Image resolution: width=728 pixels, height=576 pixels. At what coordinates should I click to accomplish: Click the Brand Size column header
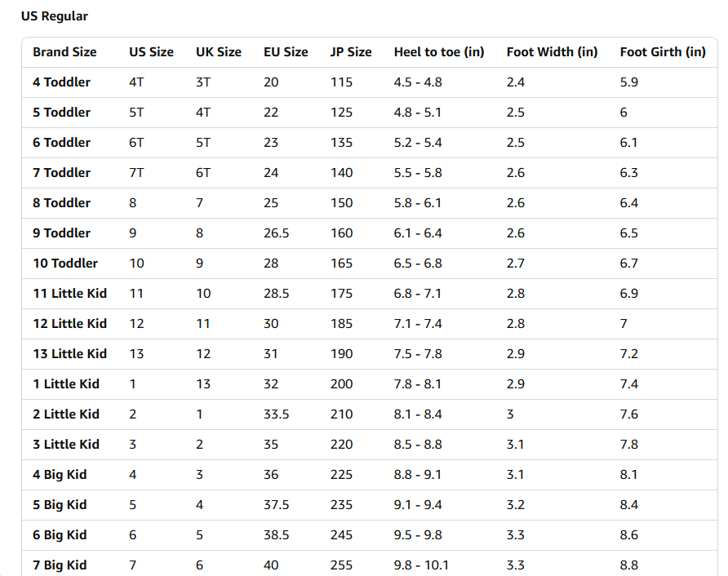(x=64, y=51)
